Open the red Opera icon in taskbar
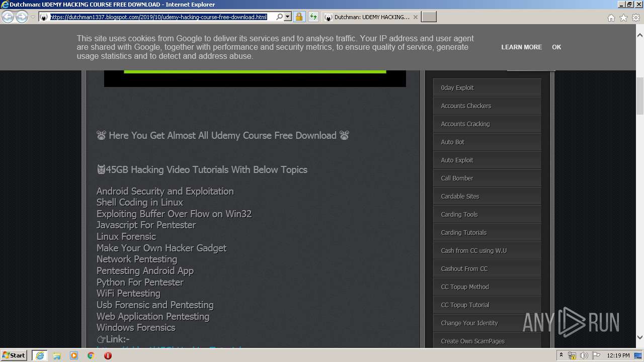The image size is (644, 362). pos(108,355)
